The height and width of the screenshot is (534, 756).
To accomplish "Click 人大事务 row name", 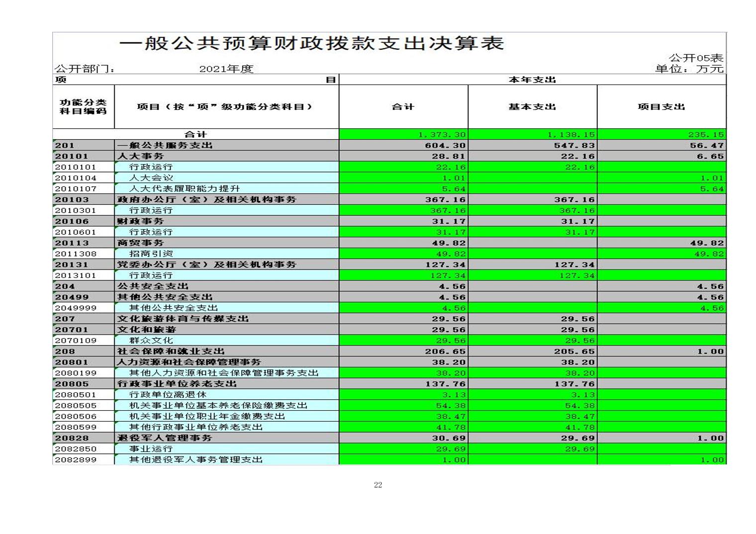I will point(140,156).
